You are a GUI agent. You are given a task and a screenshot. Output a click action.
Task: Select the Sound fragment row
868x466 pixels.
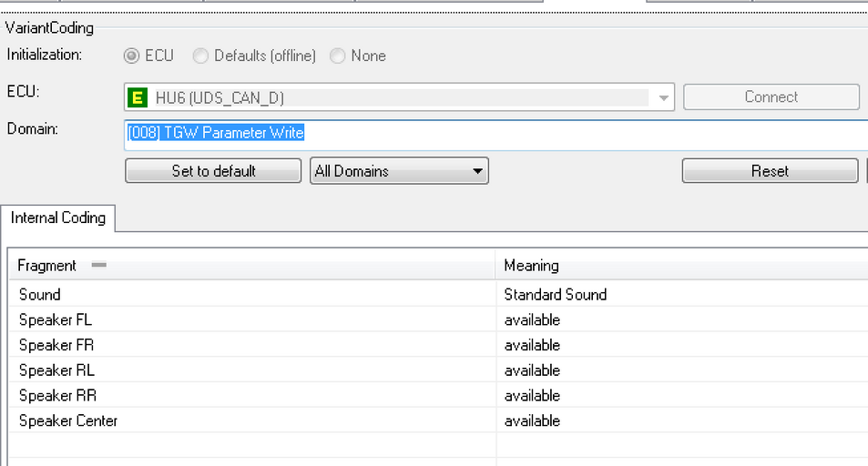click(40, 295)
